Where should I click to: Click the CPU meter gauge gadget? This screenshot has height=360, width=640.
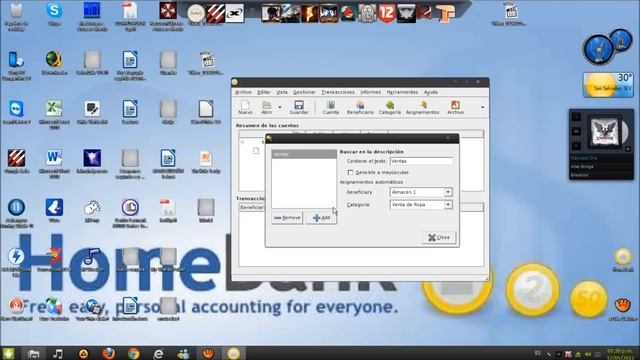598,49
